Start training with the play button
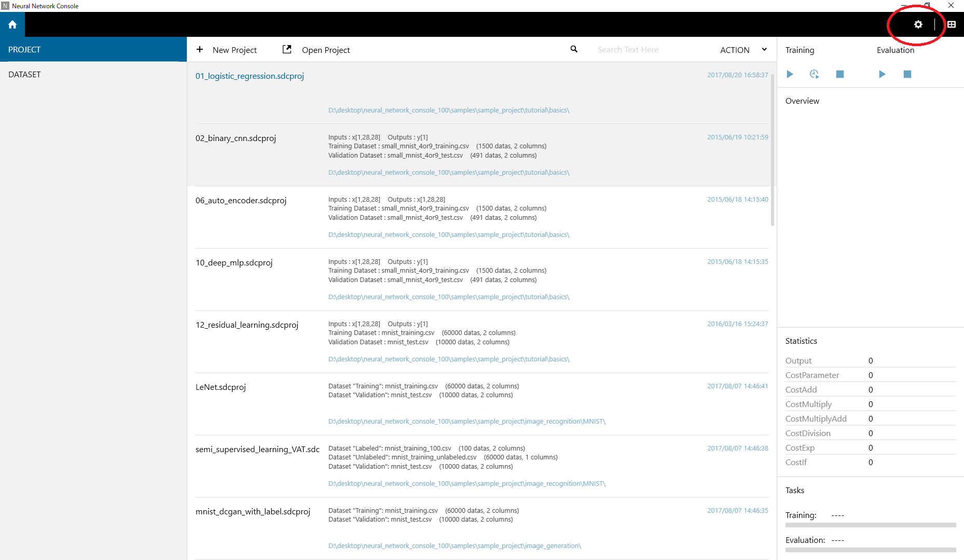This screenshot has width=964, height=560. [x=790, y=74]
